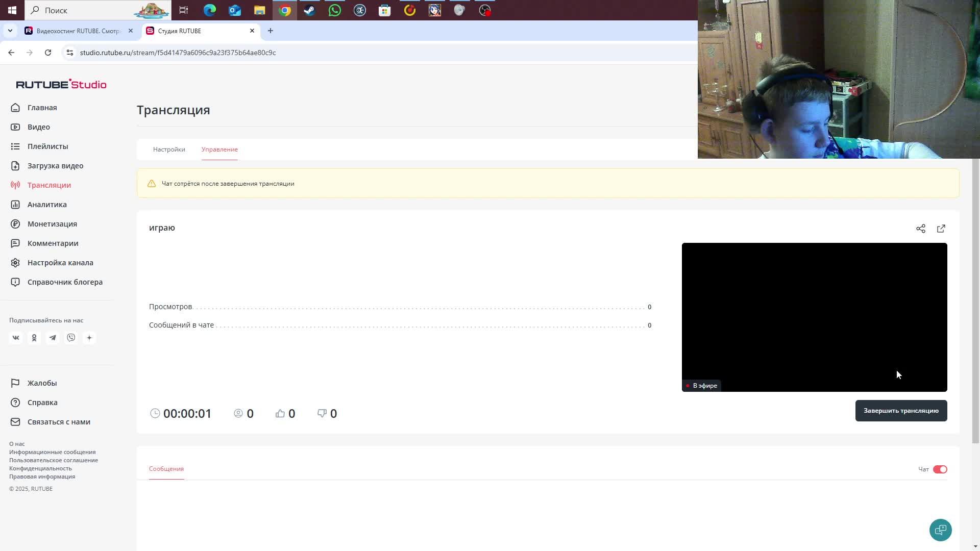Open the Windows Start menu
The height and width of the screenshot is (551, 980).
point(12,10)
